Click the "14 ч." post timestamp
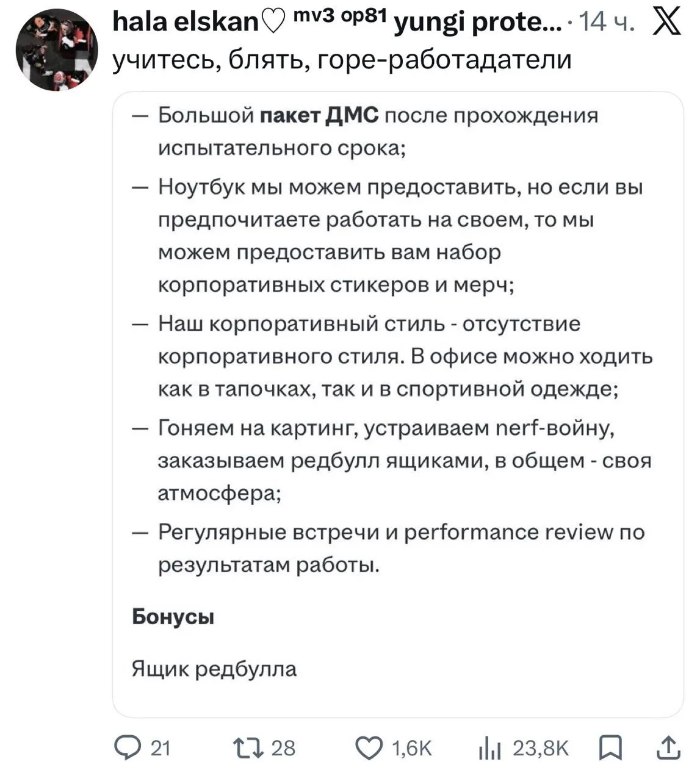 click(x=607, y=23)
